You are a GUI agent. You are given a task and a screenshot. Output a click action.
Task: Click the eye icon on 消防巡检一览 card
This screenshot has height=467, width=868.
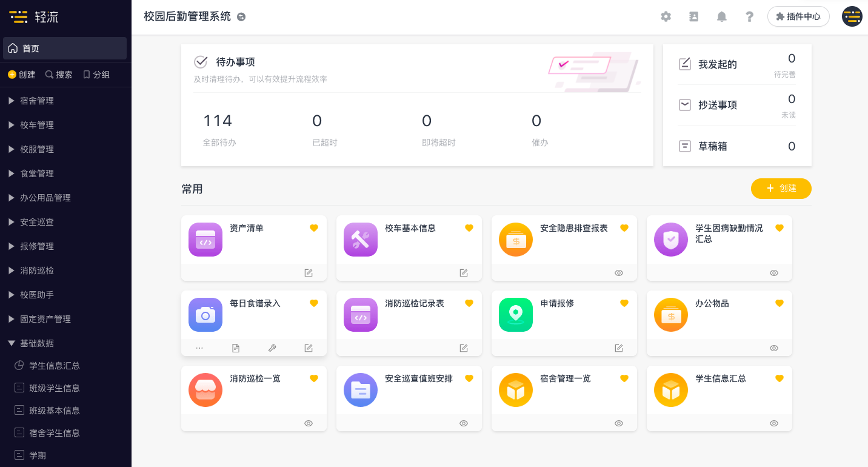(309, 423)
